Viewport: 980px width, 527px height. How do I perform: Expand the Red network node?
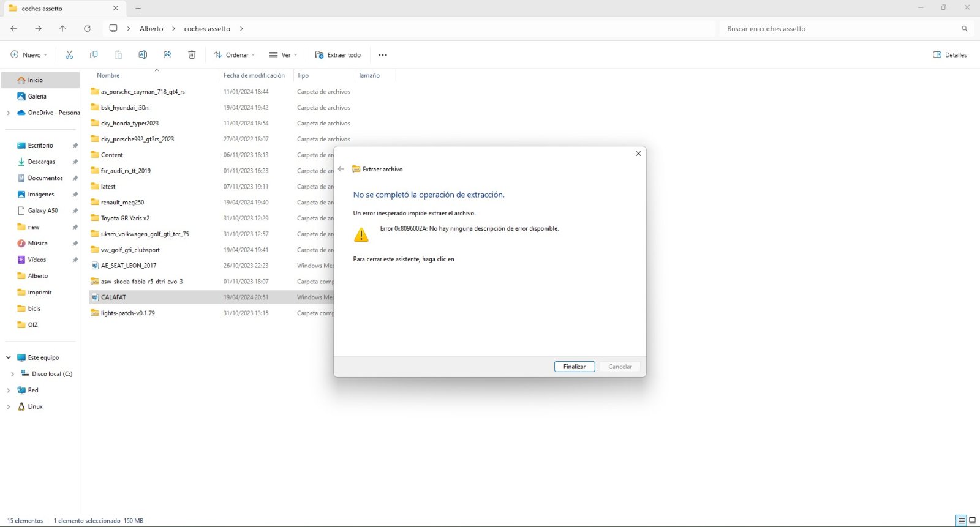point(8,391)
